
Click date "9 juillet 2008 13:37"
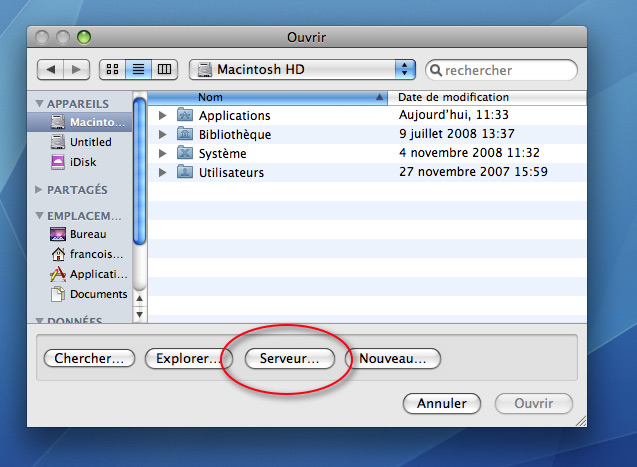pyautogui.click(x=457, y=134)
